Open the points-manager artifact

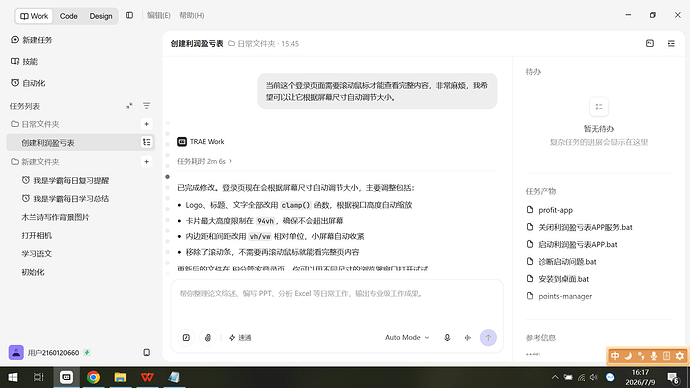click(x=559, y=296)
